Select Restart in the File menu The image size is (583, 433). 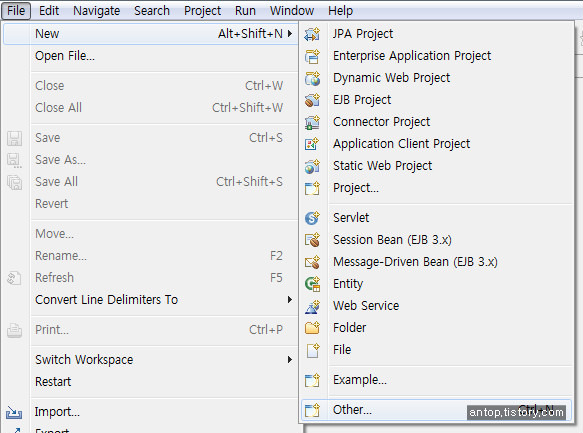pyautogui.click(x=150, y=382)
